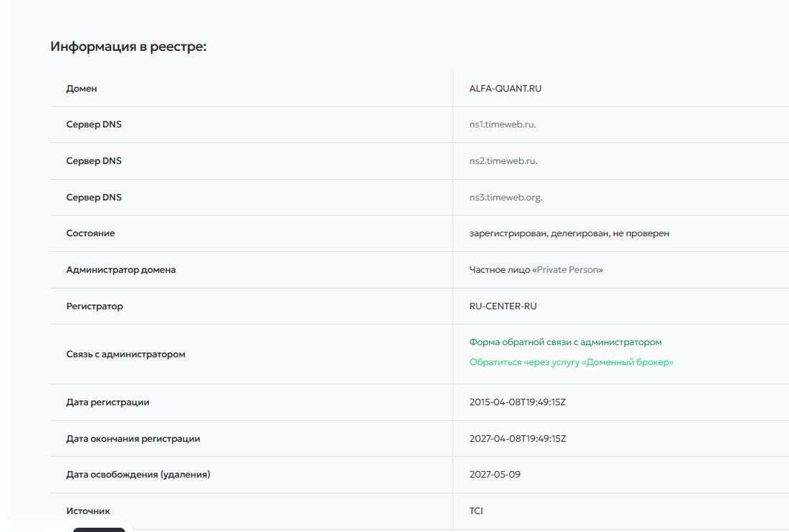Click the 'Связь с администратором' row label

(125, 354)
